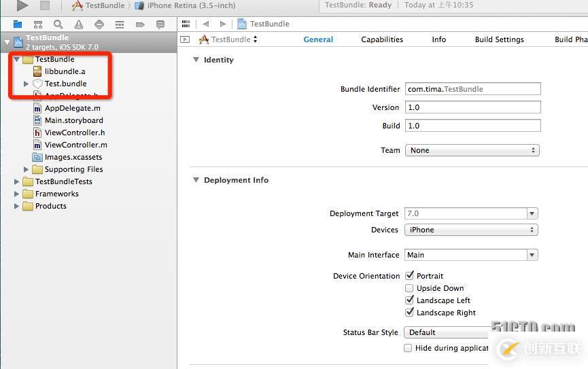Image resolution: width=588 pixels, height=369 pixels.
Task: Open the Team dropdown
Action: click(472, 150)
